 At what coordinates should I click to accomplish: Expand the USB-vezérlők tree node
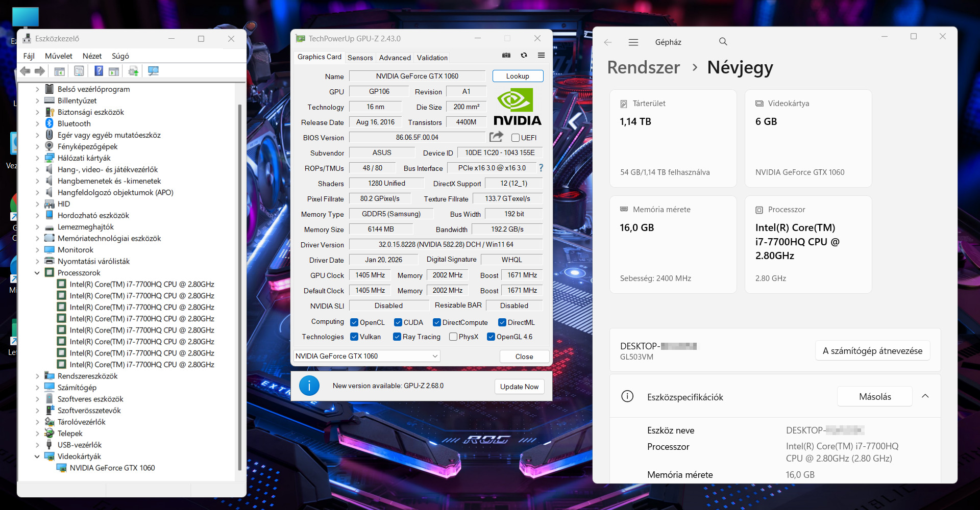click(37, 445)
